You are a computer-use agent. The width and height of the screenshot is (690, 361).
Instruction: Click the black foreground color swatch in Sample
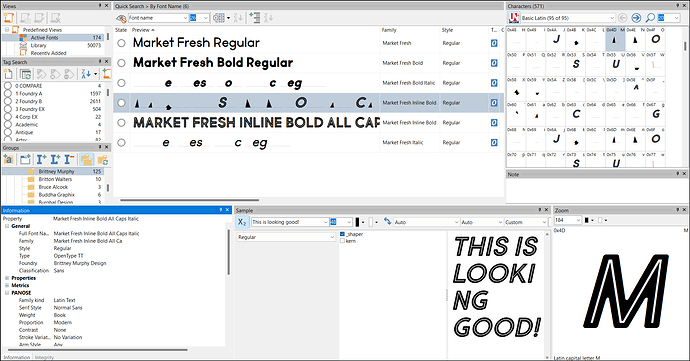[357, 222]
